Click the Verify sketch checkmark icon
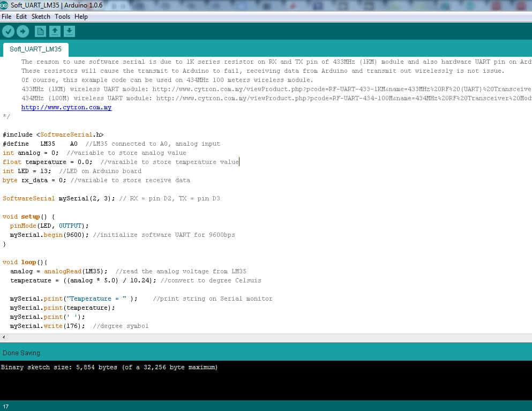This screenshot has height=411, width=532. point(8,32)
